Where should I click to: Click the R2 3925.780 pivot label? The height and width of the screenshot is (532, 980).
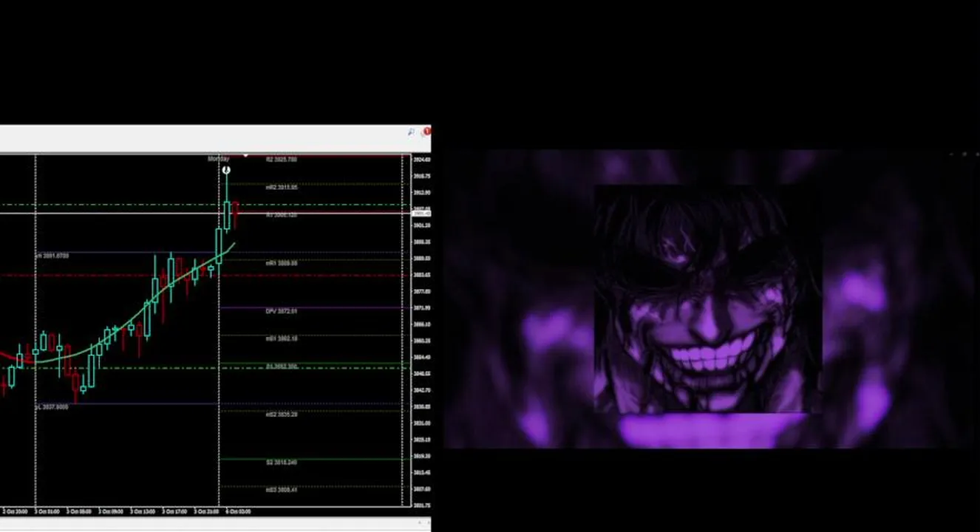(x=282, y=160)
